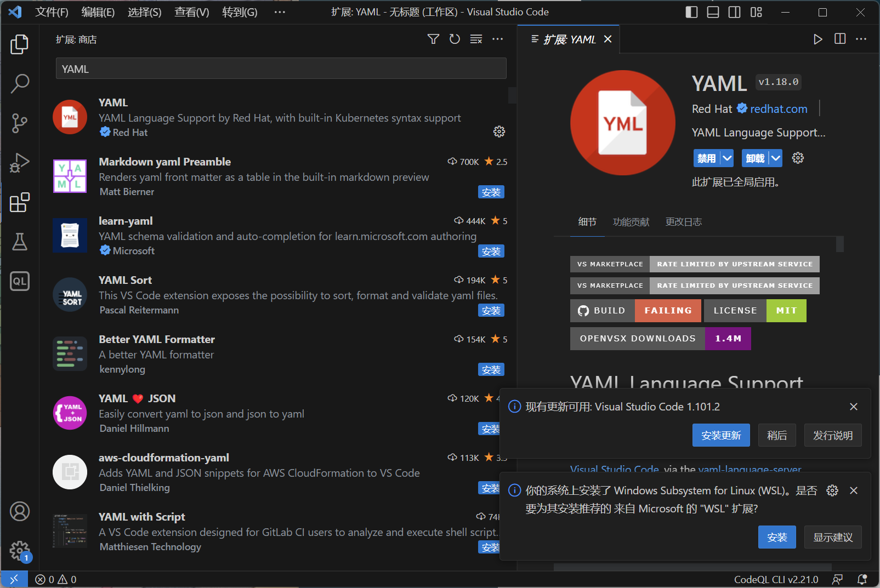This screenshot has width=880, height=588.
Task: Open the 查看(V) menu
Action: (x=192, y=12)
